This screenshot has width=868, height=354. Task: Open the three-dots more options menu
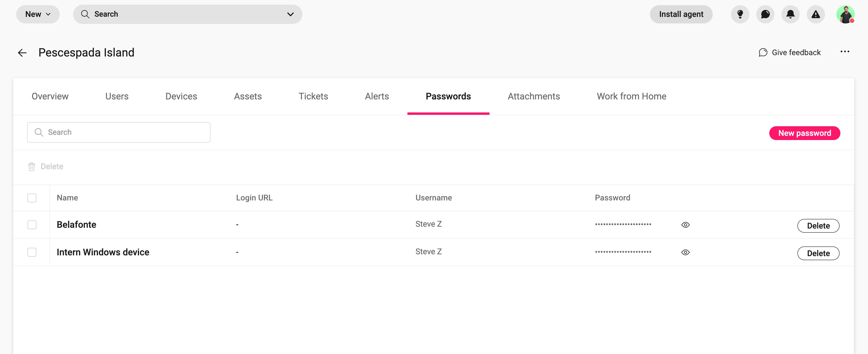coord(845,52)
